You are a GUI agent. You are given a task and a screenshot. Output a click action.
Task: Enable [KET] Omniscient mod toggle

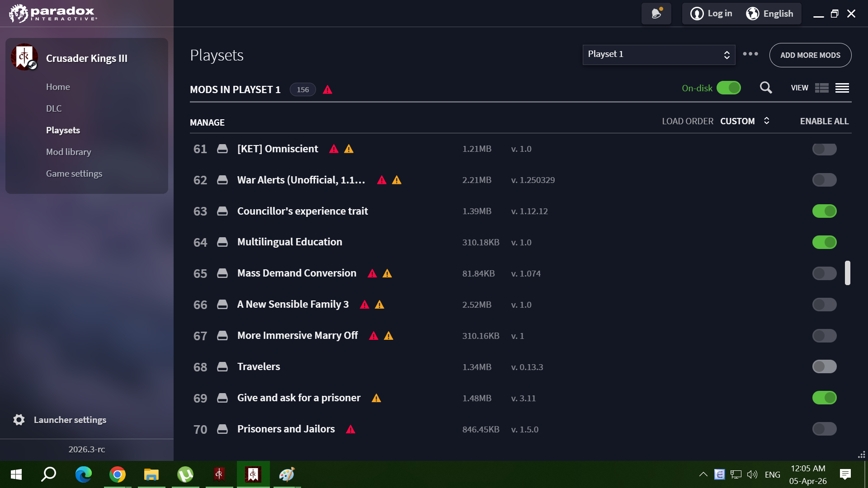824,149
